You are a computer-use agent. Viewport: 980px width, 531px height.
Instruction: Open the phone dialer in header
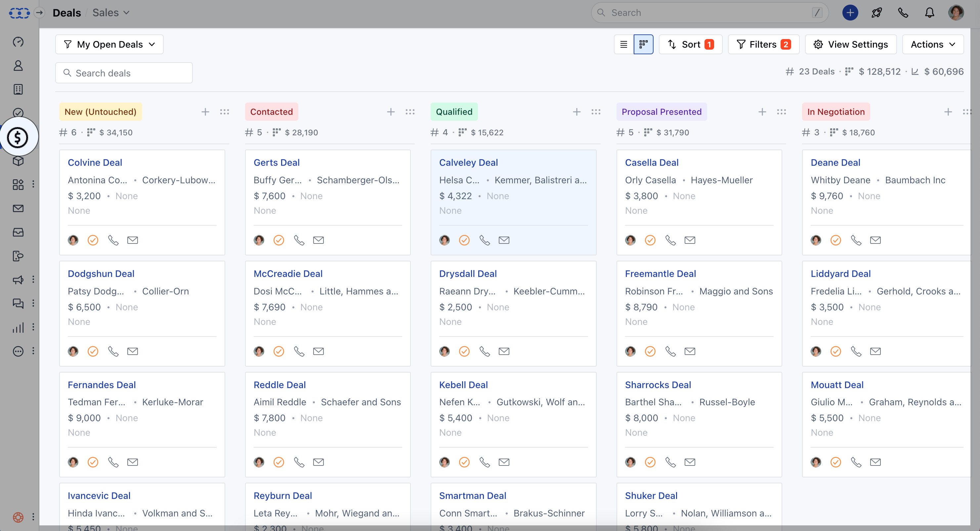point(903,13)
